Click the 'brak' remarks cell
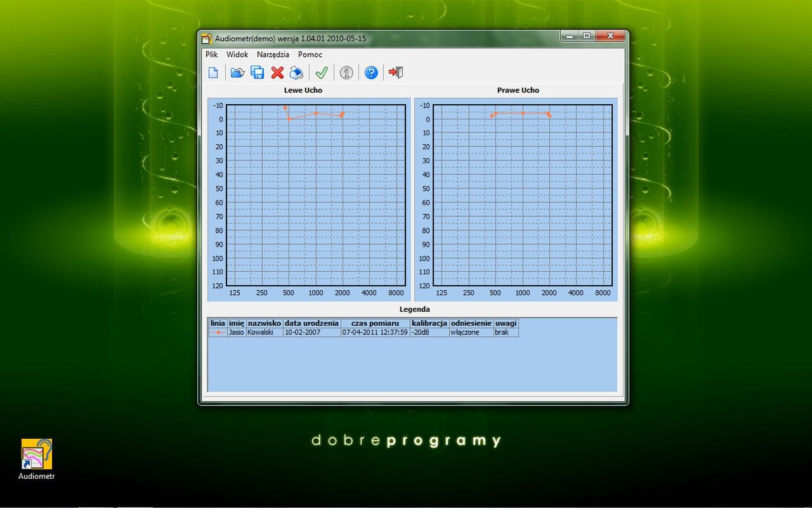Image resolution: width=812 pixels, height=508 pixels. (x=506, y=332)
